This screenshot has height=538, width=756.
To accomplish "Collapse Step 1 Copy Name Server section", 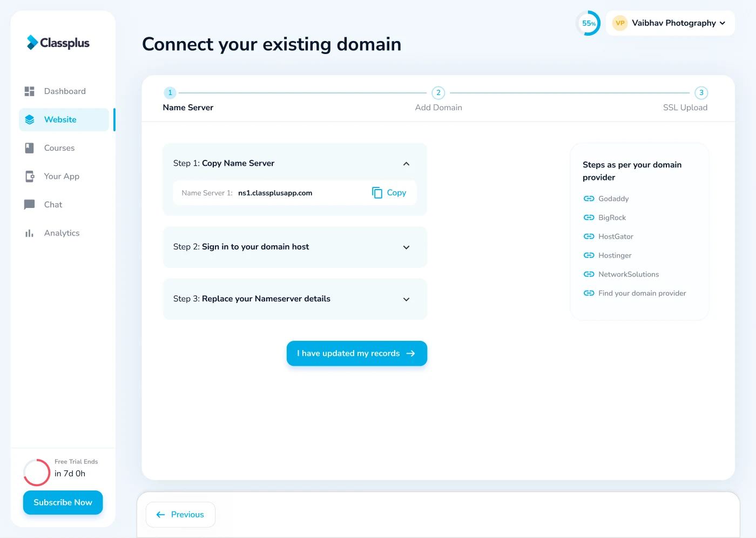I will (406, 164).
